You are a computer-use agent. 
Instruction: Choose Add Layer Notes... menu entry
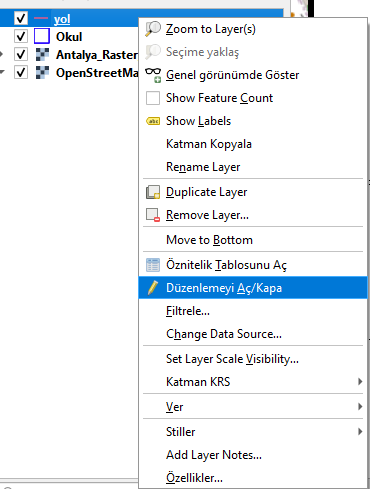[253, 455]
